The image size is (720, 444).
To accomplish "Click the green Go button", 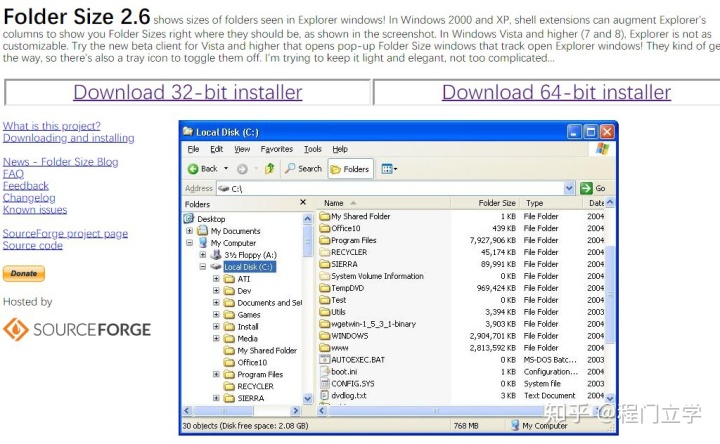I will pos(586,188).
